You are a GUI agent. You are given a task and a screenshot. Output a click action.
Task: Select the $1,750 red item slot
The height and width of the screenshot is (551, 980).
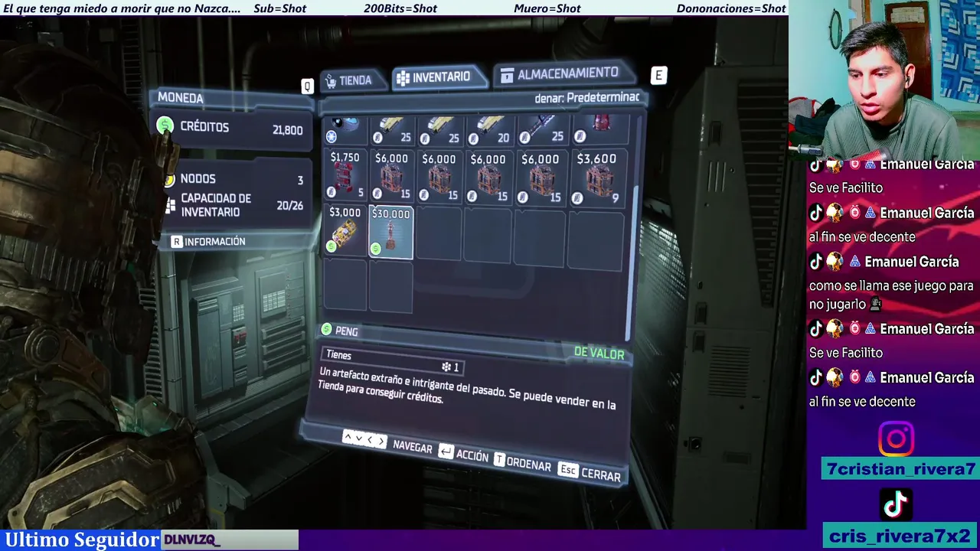pyautogui.click(x=345, y=174)
